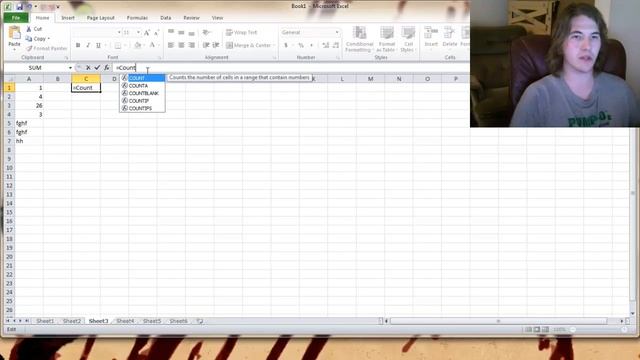Open the font name dropdown
The image size is (640, 360).
tap(119, 33)
